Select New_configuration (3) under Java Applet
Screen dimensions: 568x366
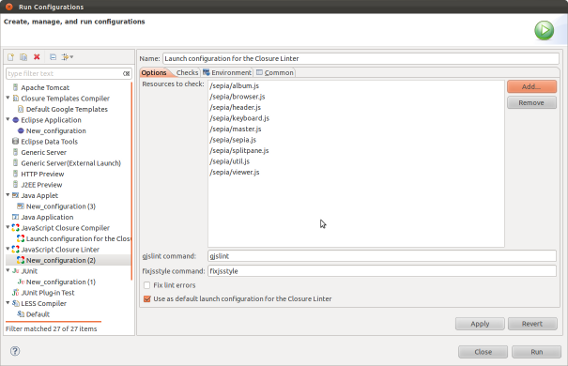(x=60, y=206)
